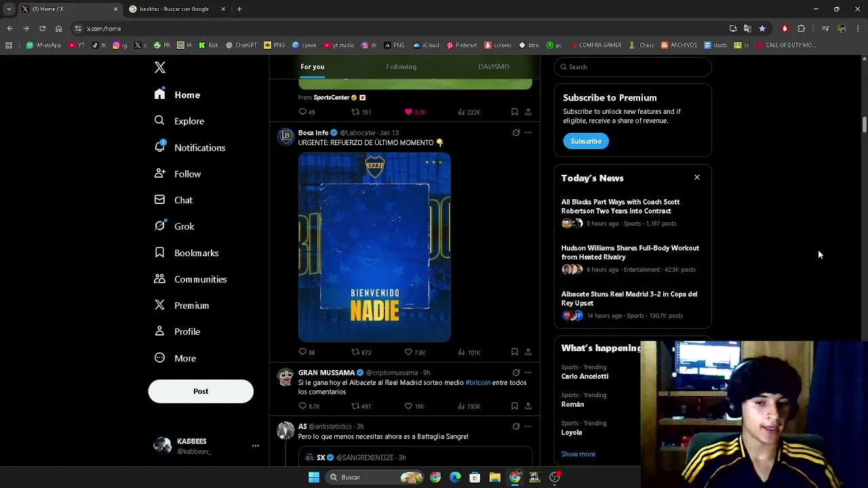Click Show more under What's happening
868x488 pixels.
click(x=578, y=454)
